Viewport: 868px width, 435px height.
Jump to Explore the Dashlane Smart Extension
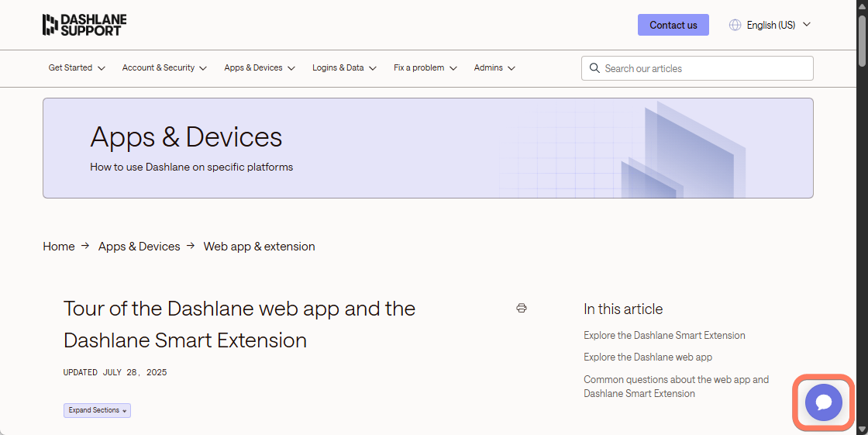coord(664,335)
